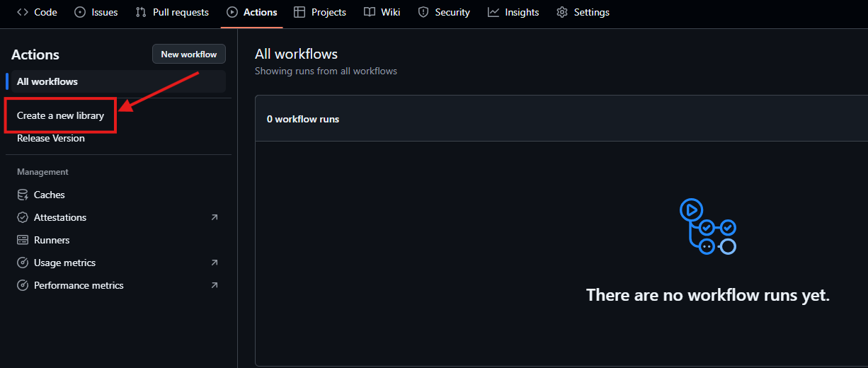Viewport: 868px width, 368px height.
Task: Click the "All workflows" page heading
Action: click(x=297, y=54)
